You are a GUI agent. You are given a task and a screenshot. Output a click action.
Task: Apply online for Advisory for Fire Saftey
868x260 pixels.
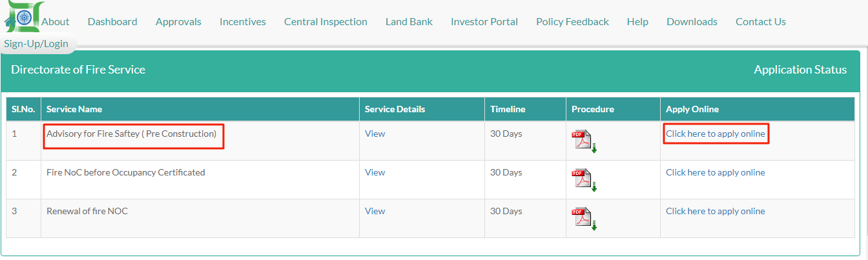point(715,134)
